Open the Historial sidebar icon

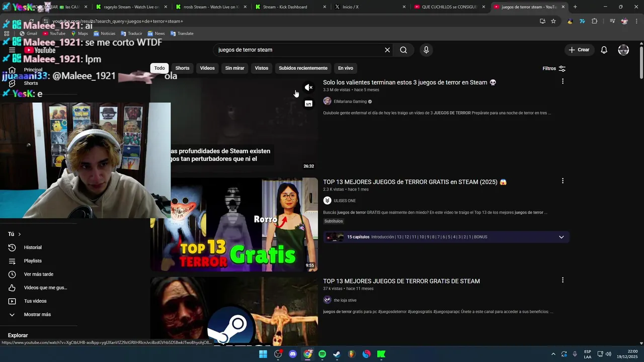click(x=12, y=247)
